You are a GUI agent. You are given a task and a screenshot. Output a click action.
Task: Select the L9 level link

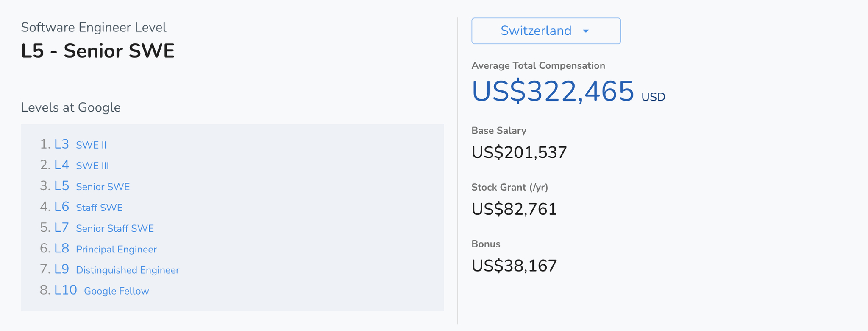tap(61, 269)
